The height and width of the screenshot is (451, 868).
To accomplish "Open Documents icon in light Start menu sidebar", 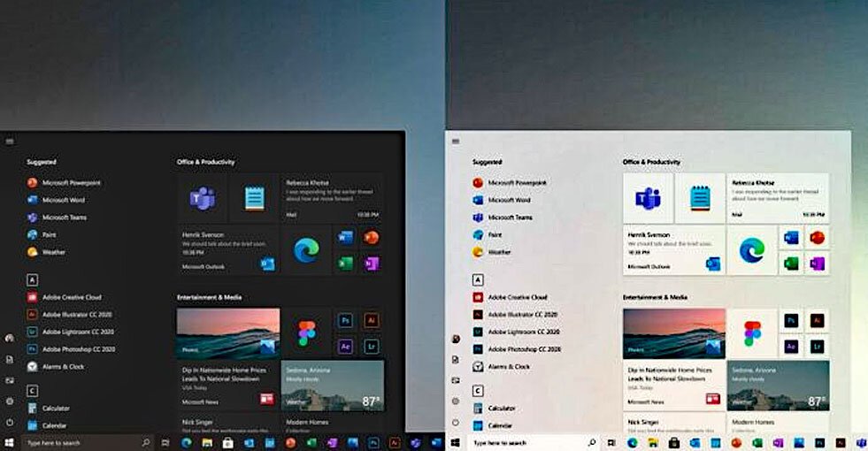I will tap(455, 360).
